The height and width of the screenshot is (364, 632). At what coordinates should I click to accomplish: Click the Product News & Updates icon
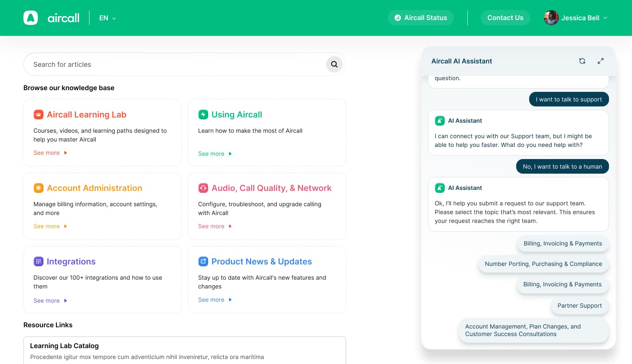pyautogui.click(x=203, y=261)
